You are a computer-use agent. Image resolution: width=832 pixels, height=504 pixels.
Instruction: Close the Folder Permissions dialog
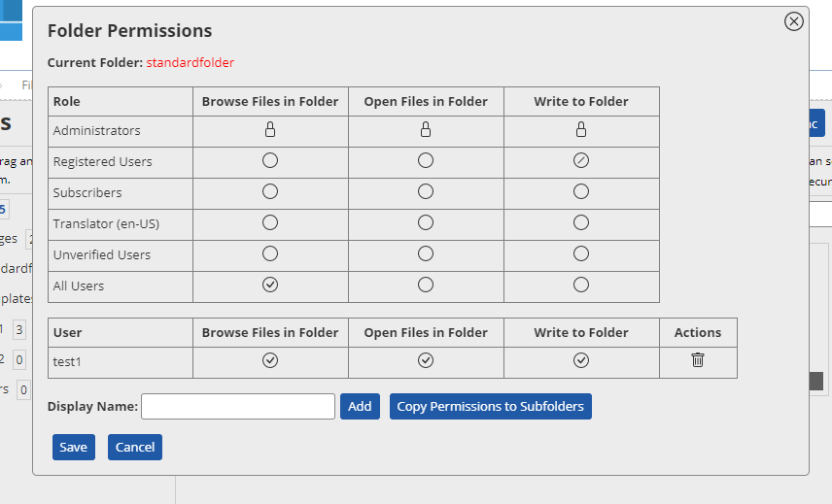(x=794, y=21)
